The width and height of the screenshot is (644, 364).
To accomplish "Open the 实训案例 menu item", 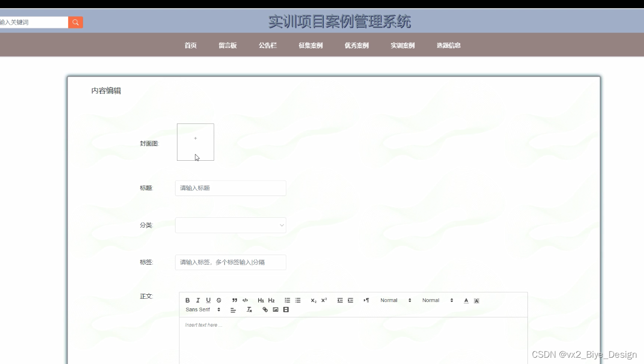I will pos(403,45).
